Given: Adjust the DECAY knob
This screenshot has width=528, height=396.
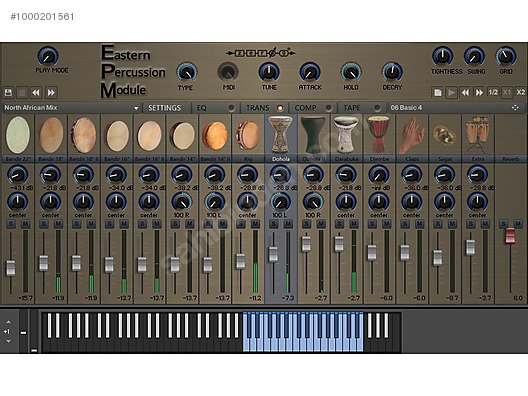Looking at the screenshot, I should (392, 72).
